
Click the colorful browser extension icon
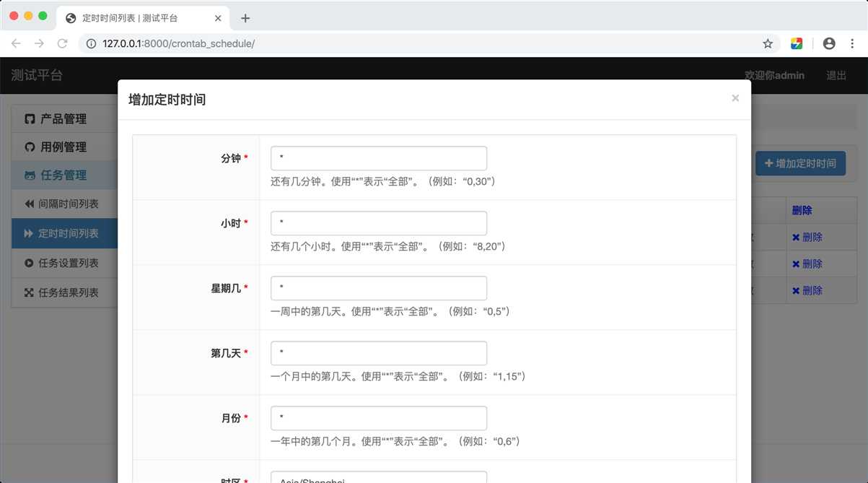[797, 43]
